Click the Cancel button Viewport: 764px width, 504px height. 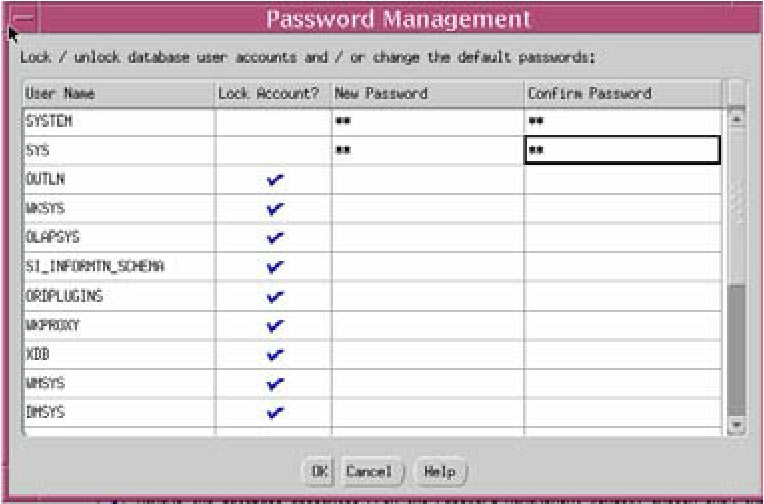point(368,470)
